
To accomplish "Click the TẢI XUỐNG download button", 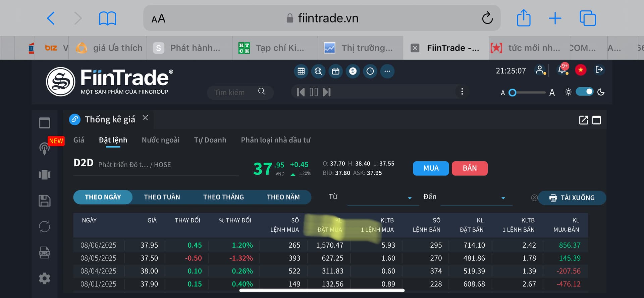I will 572,198.
